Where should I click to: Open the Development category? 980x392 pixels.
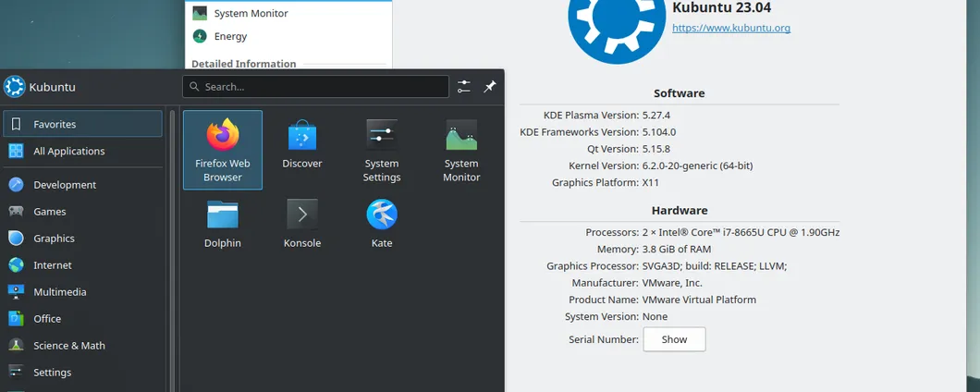tap(82, 184)
